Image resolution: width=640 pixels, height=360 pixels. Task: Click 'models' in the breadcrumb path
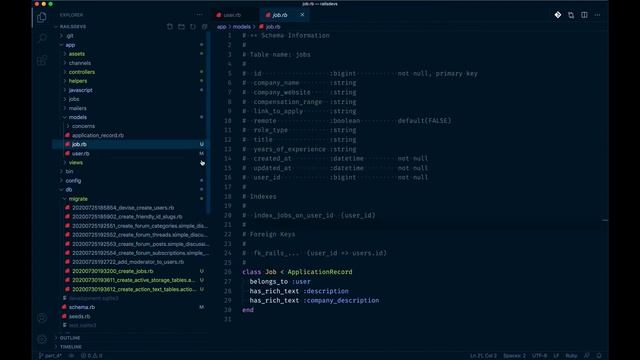coord(242,27)
